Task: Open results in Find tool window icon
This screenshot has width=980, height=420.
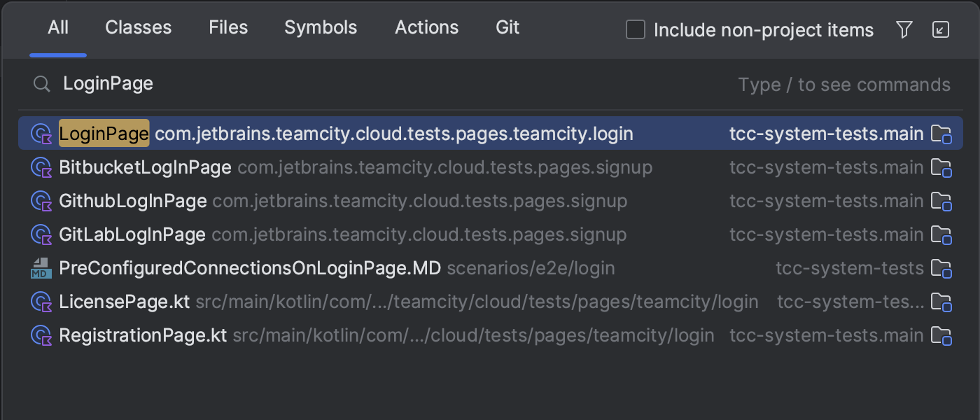Action: [x=941, y=29]
